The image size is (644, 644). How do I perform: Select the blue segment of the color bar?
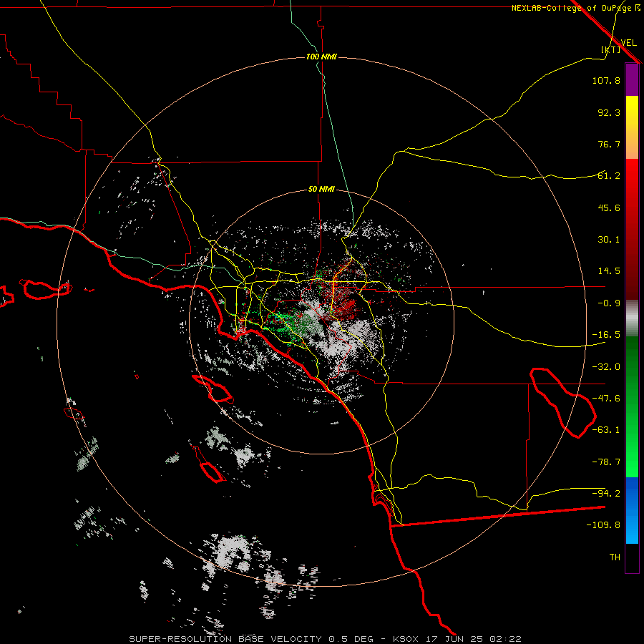pyautogui.click(x=632, y=510)
